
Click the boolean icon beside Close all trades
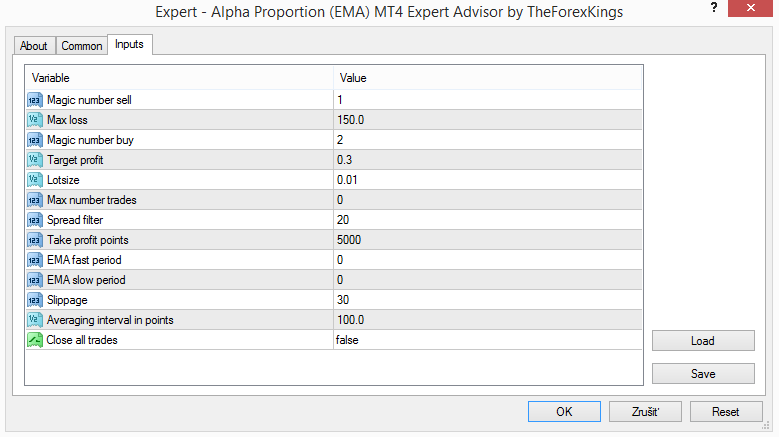coord(34,340)
